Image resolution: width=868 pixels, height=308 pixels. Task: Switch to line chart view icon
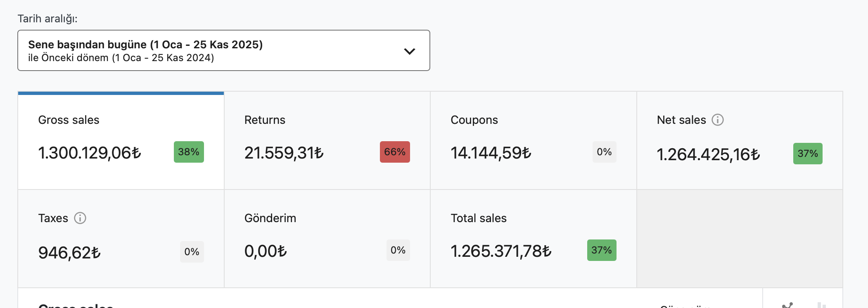click(x=787, y=306)
